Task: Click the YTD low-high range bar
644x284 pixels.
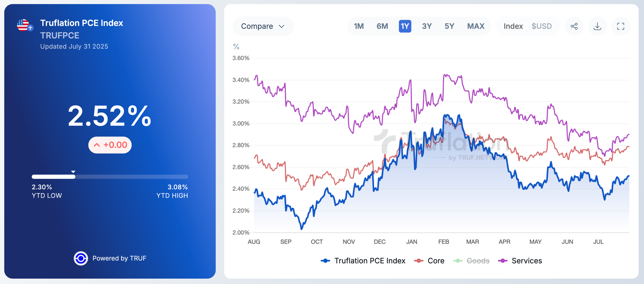Action: pos(110,177)
